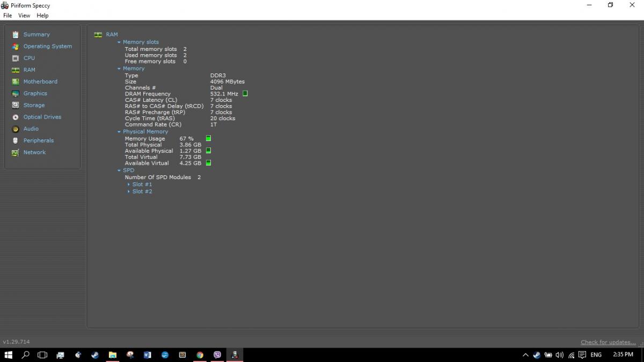644x362 pixels.
Task: Open Microsoft Word from taskbar
Action: click(x=148, y=354)
